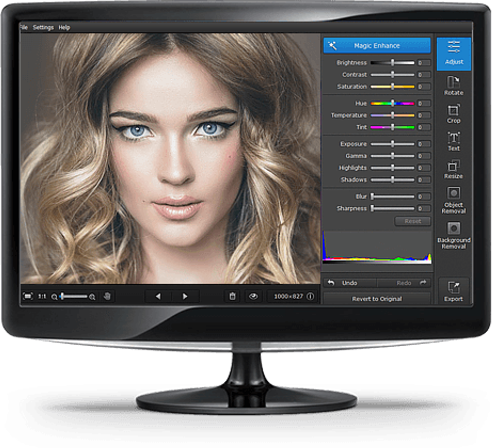Open the Text tool
This screenshot has height=448, width=492.
(453, 141)
